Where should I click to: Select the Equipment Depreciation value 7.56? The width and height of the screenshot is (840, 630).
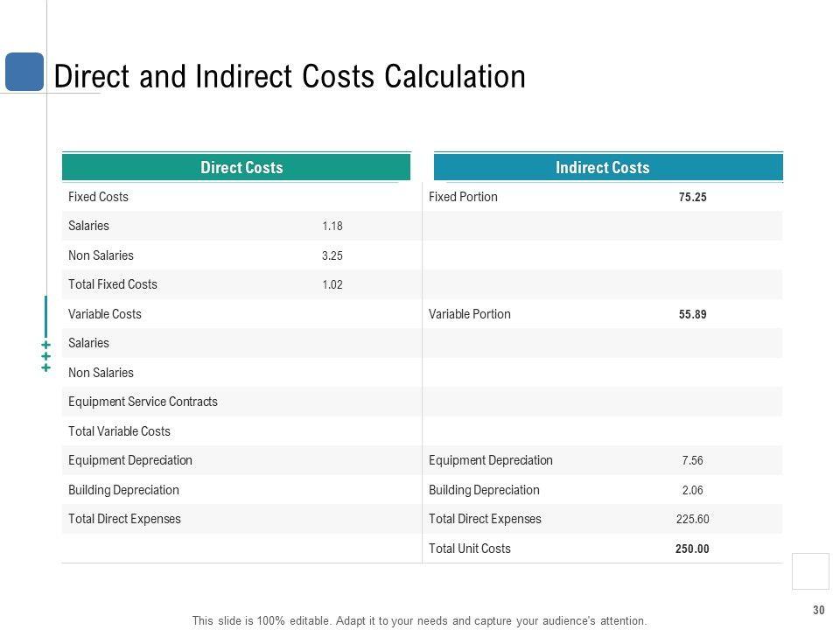click(692, 461)
